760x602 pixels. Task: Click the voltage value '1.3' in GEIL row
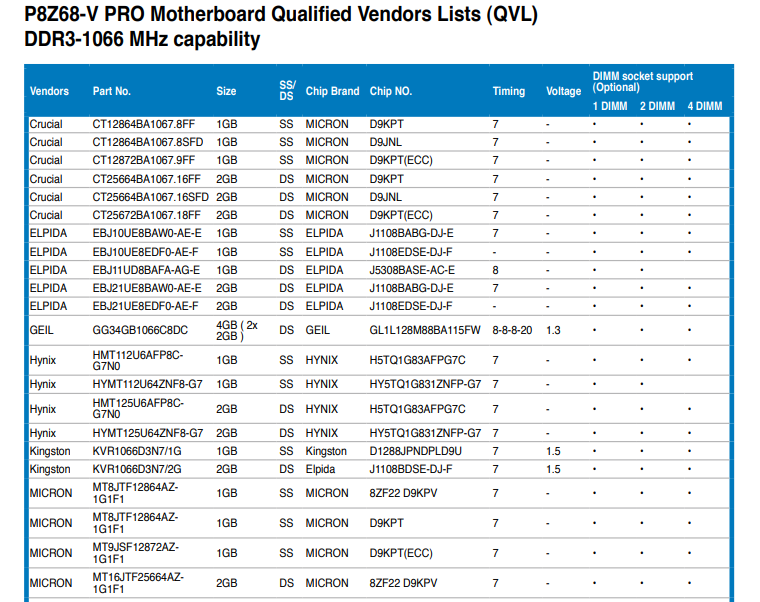[553, 330]
